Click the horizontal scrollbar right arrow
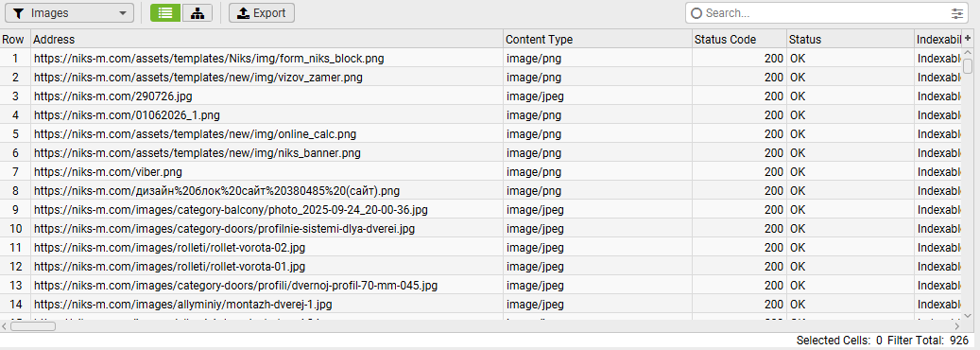This screenshot has width=980, height=350. pyautogui.click(x=956, y=326)
